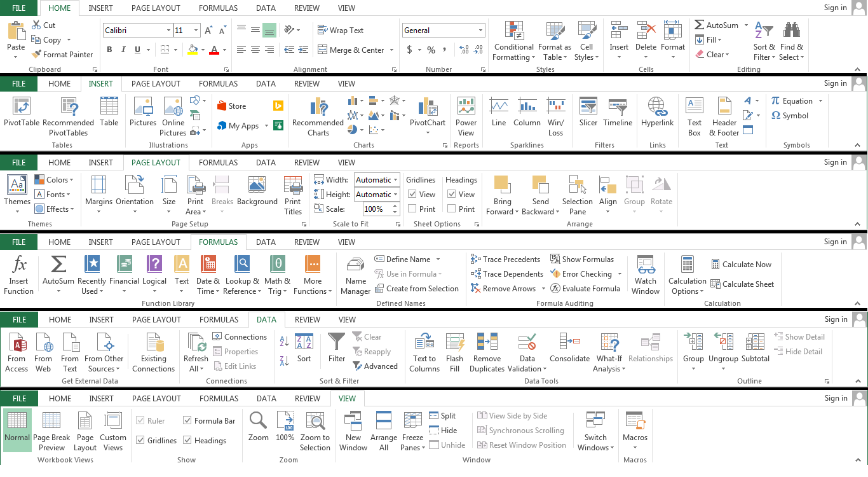Select the highlighted VIEW tab

pos(348,399)
